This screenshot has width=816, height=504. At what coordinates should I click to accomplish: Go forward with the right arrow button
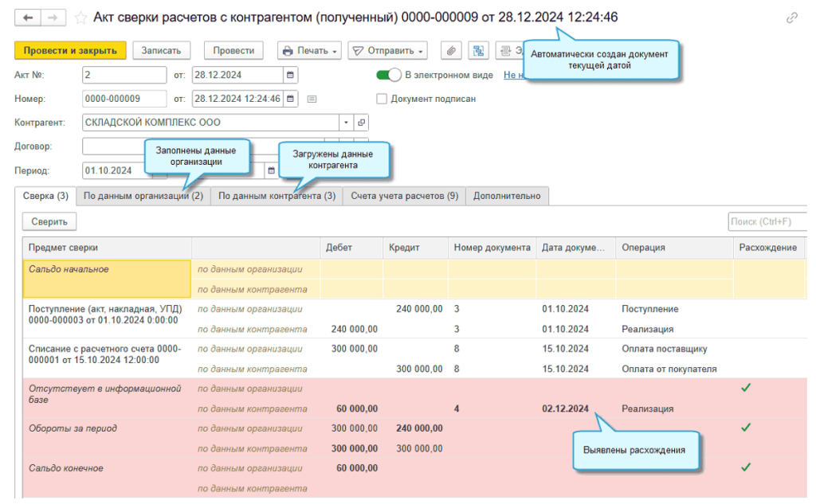coord(53,18)
